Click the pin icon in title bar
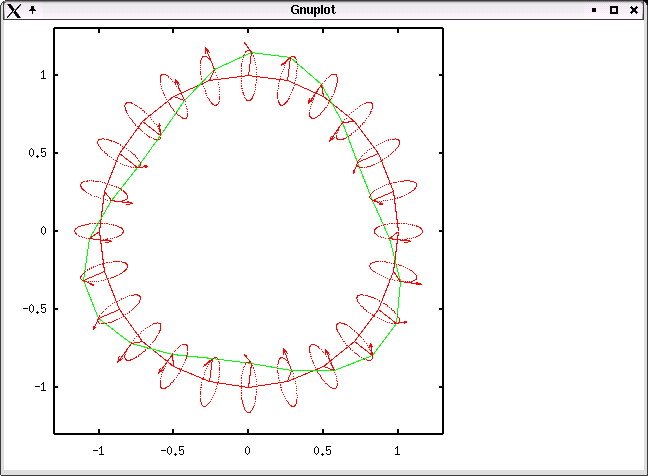 (x=33, y=9)
